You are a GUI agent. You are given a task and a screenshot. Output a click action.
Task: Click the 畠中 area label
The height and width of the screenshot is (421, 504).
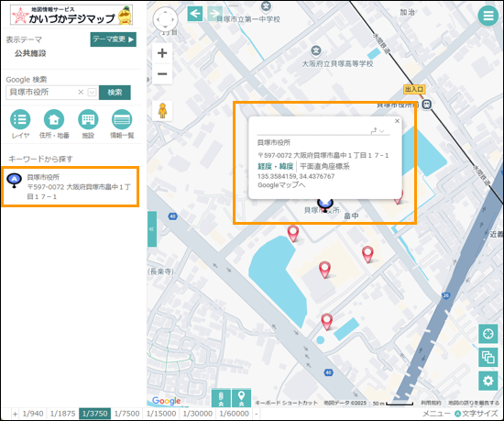click(x=351, y=216)
